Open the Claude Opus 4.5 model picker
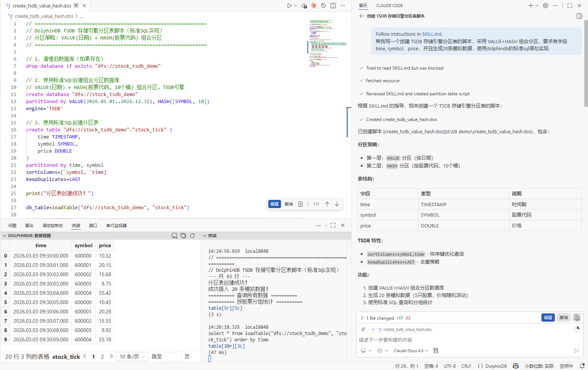588x370 pixels. [x=411, y=351]
